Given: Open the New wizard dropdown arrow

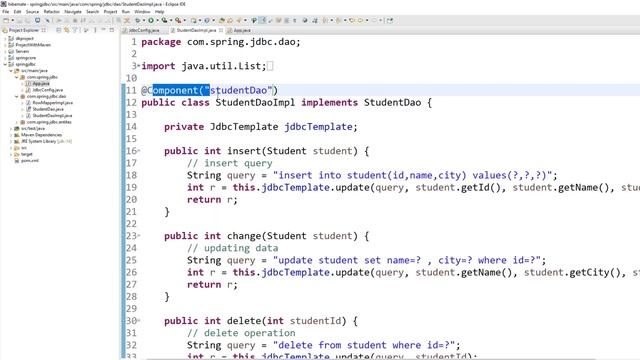Looking at the screenshot, I should pos(13,20).
